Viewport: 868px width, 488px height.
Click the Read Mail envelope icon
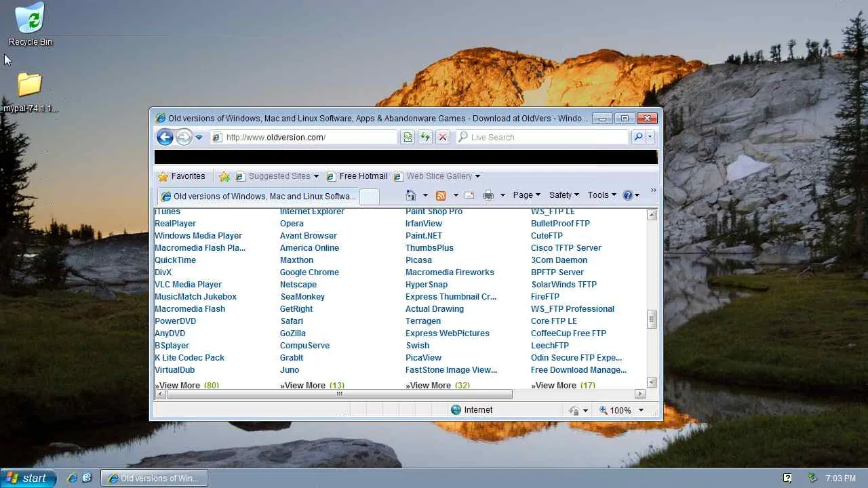(x=469, y=195)
